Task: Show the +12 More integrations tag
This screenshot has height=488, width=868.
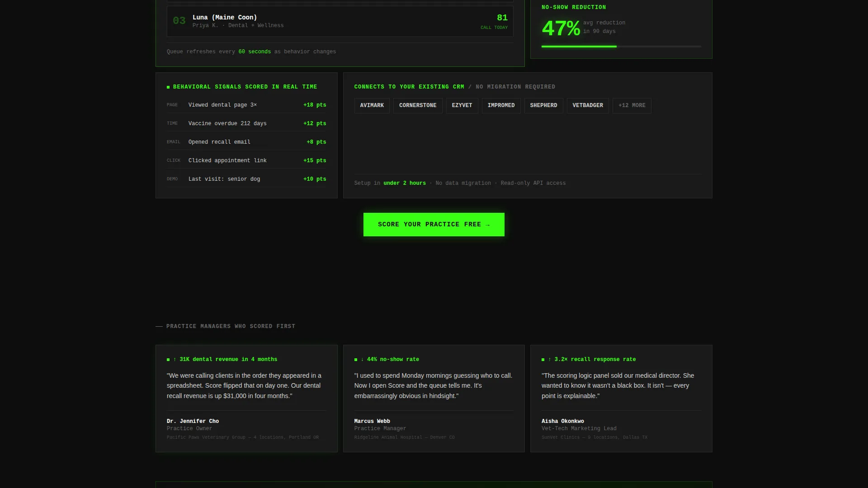Action: [632, 105]
